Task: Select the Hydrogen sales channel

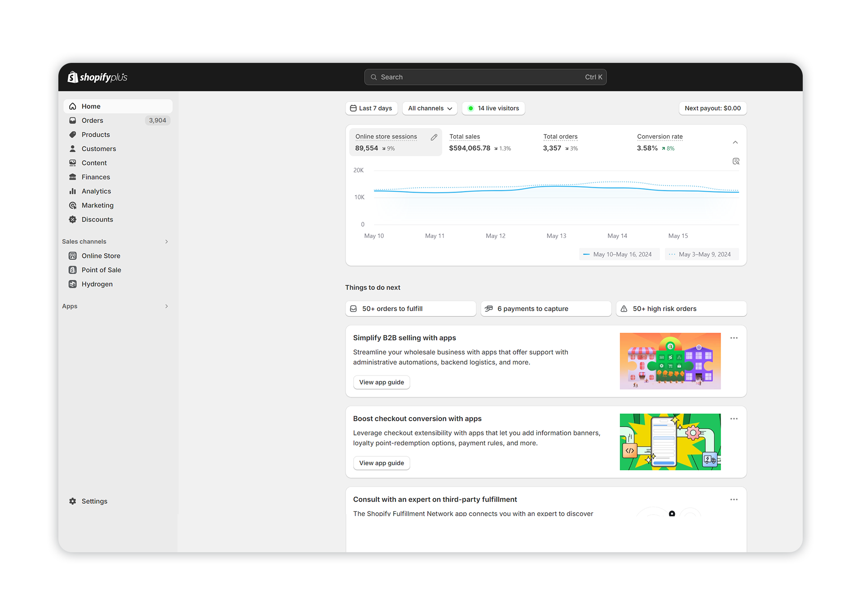Action: tap(97, 284)
